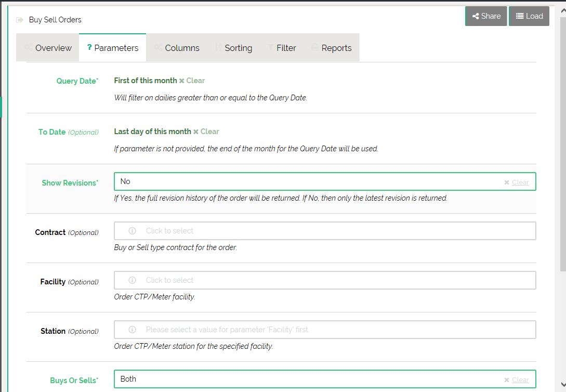Open the Show Revisions dropdown

coord(307,181)
